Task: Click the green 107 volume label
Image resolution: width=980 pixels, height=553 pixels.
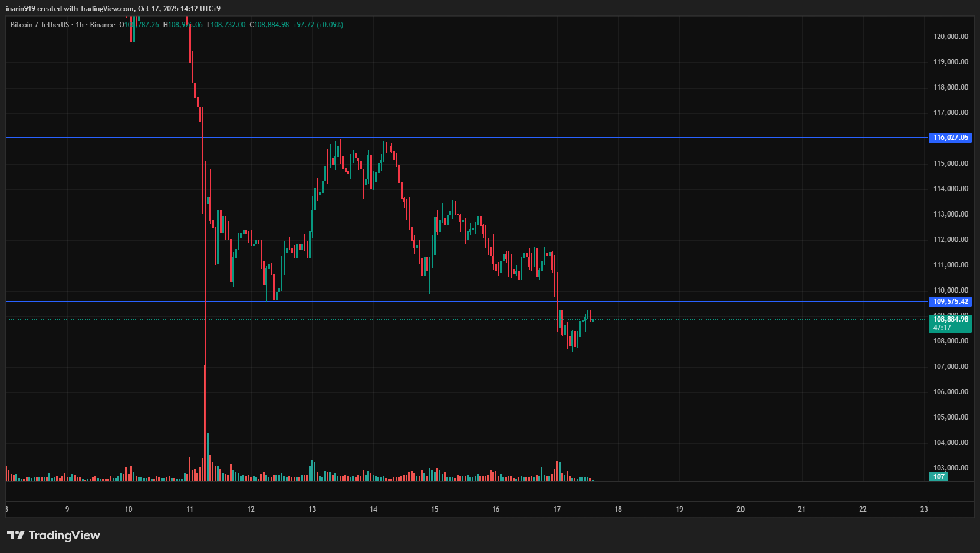Action: [939, 477]
